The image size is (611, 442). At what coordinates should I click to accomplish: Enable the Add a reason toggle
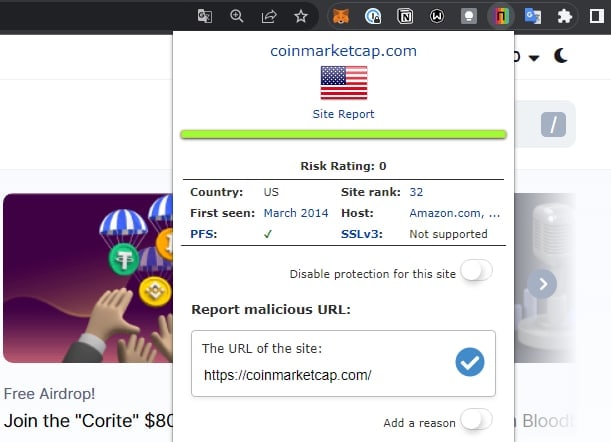(x=476, y=419)
